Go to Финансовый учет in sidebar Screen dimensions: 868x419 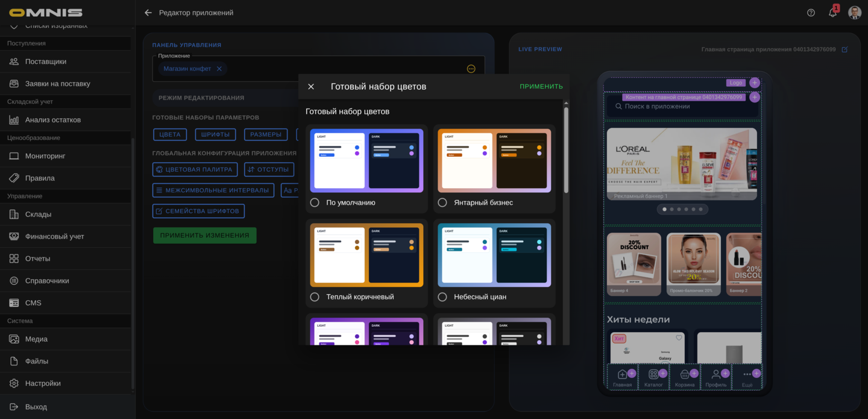(x=54, y=236)
